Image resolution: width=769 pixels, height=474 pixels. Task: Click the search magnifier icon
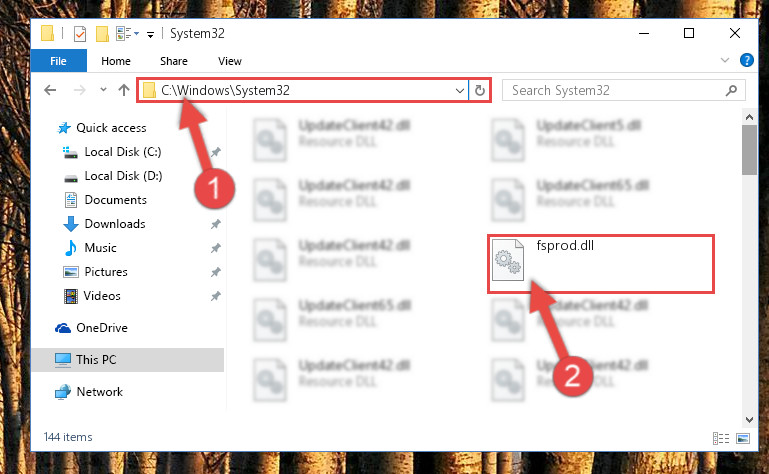731,90
